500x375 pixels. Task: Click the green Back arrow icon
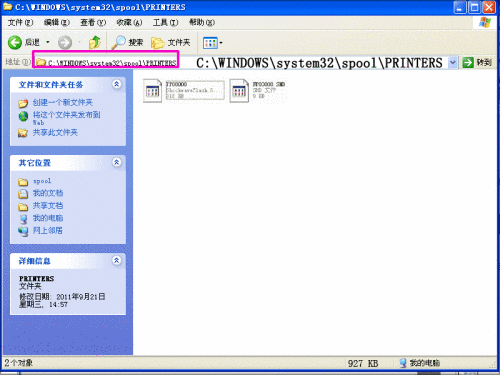(15, 42)
